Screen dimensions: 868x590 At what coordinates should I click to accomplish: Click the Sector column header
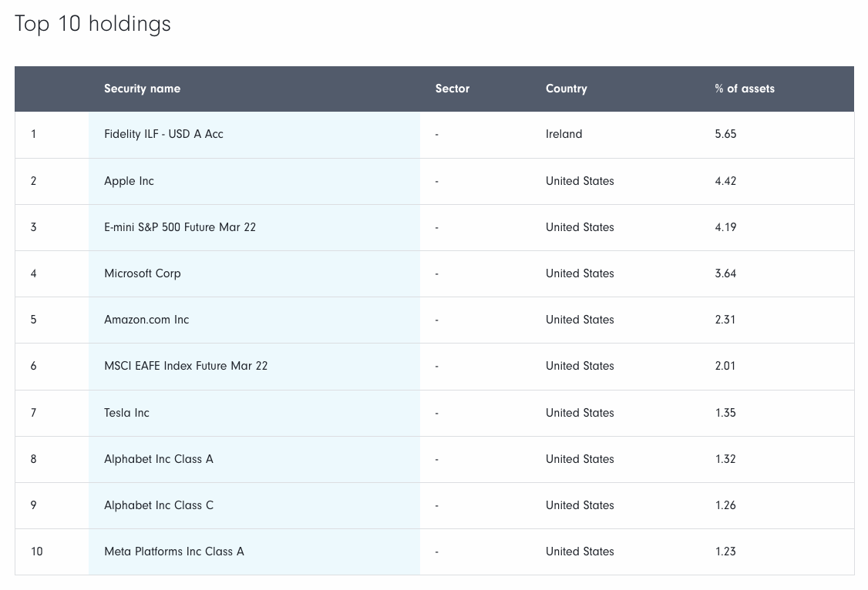point(452,89)
